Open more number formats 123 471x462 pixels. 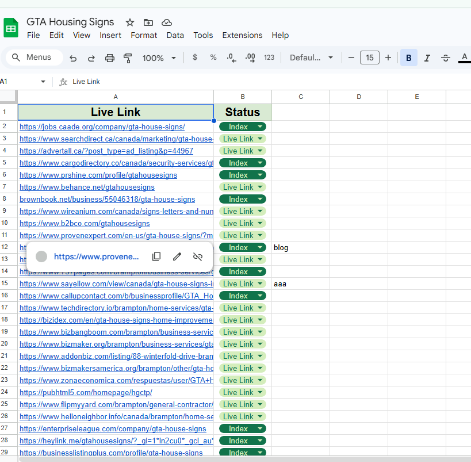(269, 58)
